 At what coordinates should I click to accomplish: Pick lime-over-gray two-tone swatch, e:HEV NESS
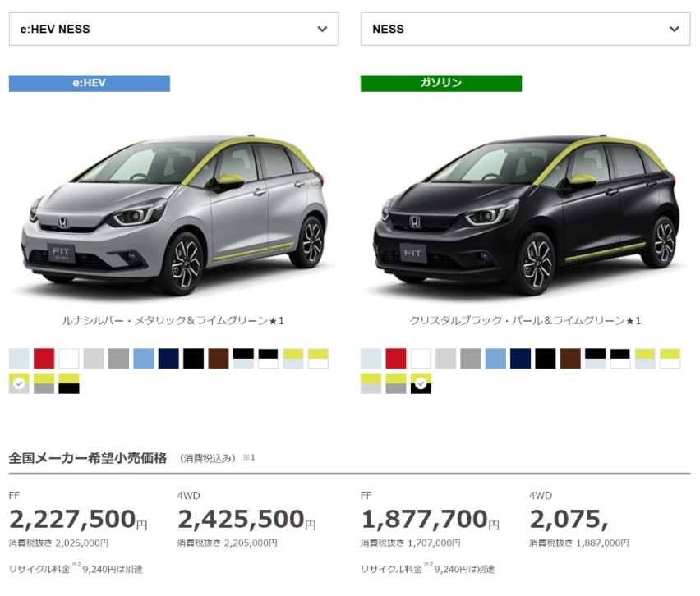(x=44, y=383)
